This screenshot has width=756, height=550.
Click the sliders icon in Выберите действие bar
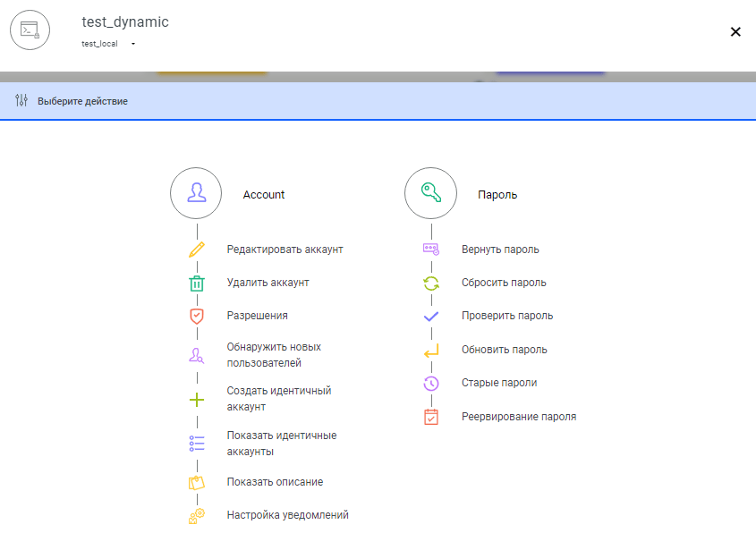coord(21,100)
